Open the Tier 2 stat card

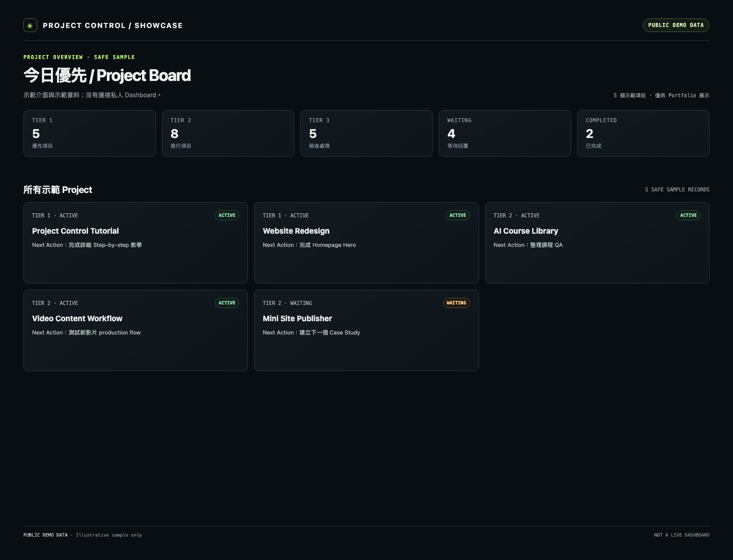pyautogui.click(x=228, y=133)
